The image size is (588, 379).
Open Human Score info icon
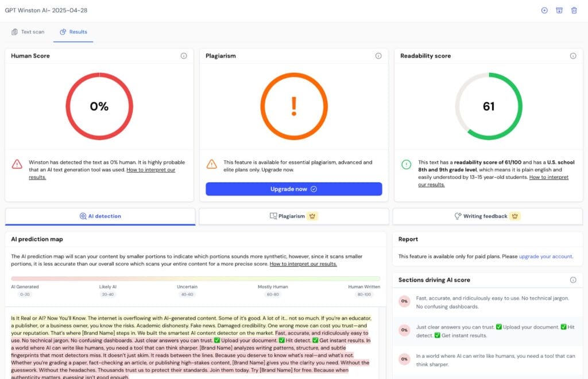[x=184, y=56]
